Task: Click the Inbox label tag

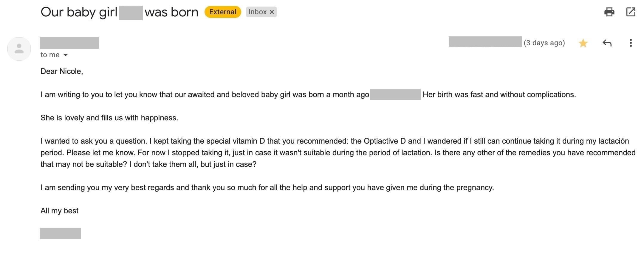Action: click(x=258, y=12)
